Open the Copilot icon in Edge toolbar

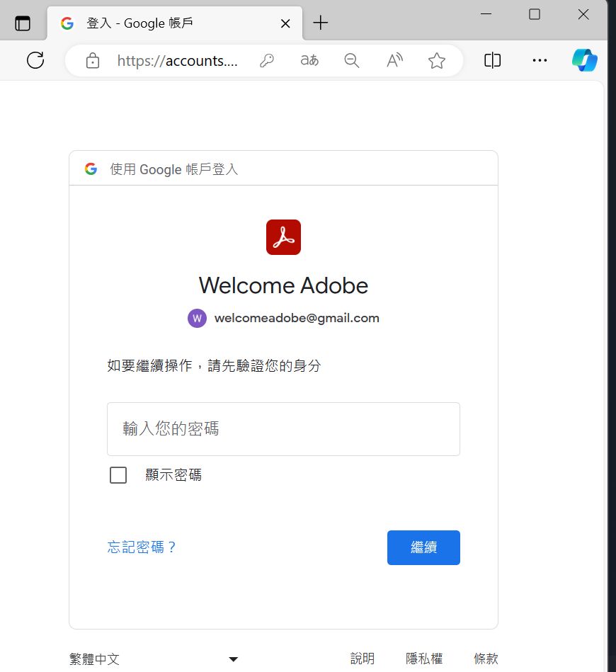pyautogui.click(x=584, y=60)
